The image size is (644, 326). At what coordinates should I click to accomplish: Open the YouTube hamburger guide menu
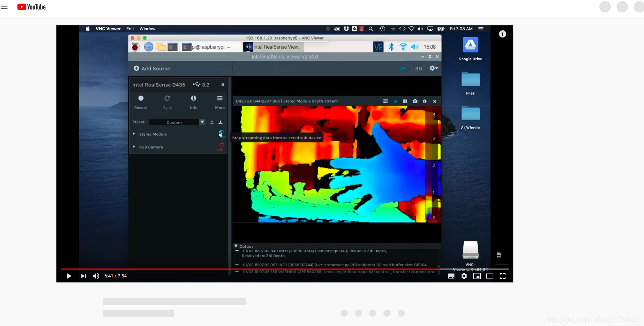pyautogui.click(x=4, y=7)
